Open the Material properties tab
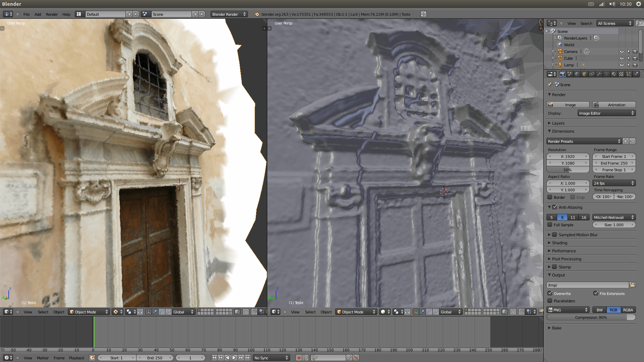 tap(614, 74)
